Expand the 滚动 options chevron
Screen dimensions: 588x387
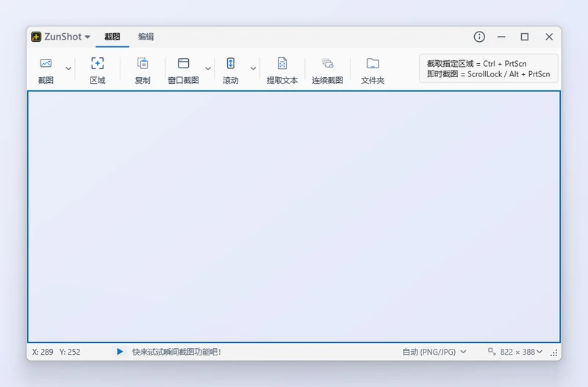pyautogui.click(x=253, y=68)
